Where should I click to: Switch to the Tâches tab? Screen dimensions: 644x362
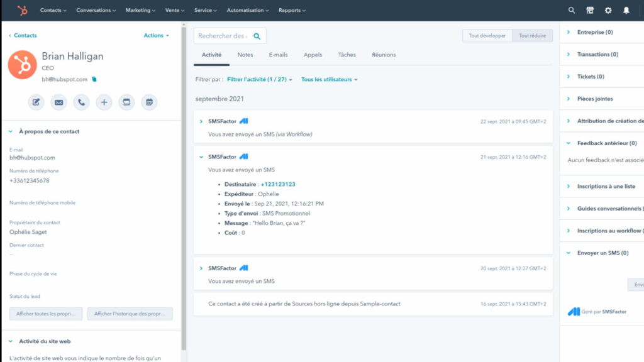point(347,55)
